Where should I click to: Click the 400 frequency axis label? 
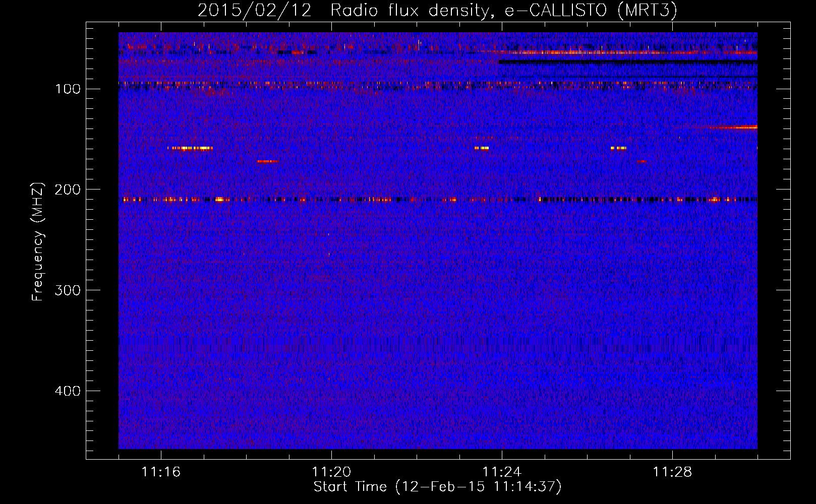(68, 391)
